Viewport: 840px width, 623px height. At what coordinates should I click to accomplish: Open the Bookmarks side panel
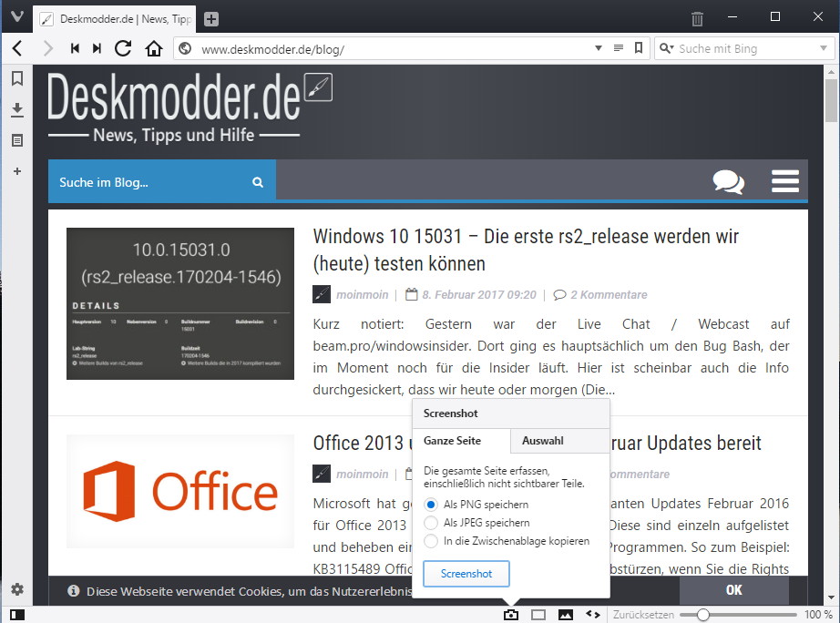[x=17, y=78]
